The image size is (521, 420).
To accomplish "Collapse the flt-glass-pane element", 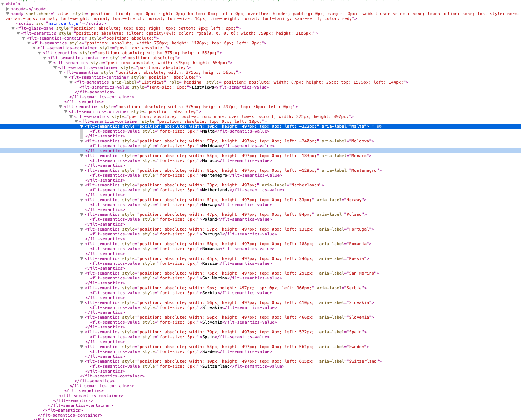I will point(13,28).
